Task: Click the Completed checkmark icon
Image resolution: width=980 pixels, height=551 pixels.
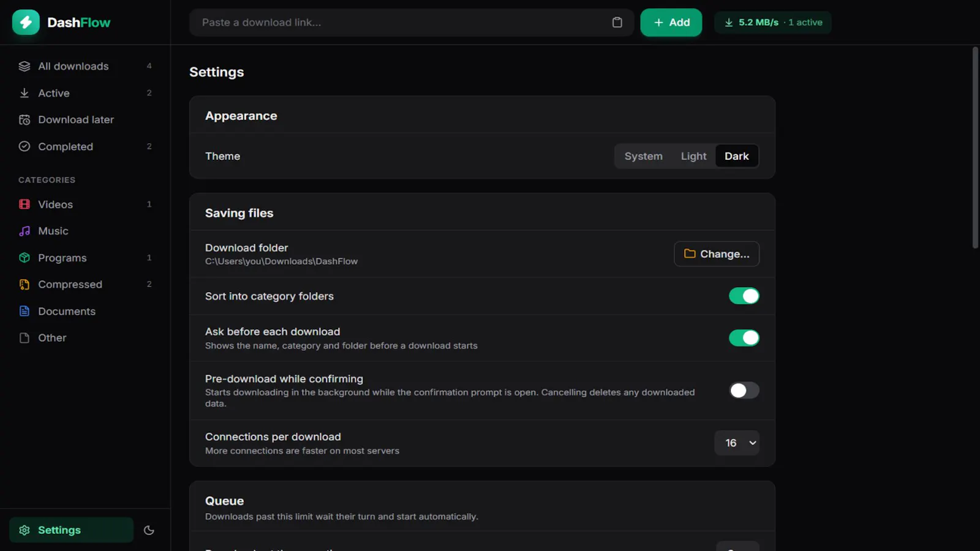Action: (x=24, y=146)
